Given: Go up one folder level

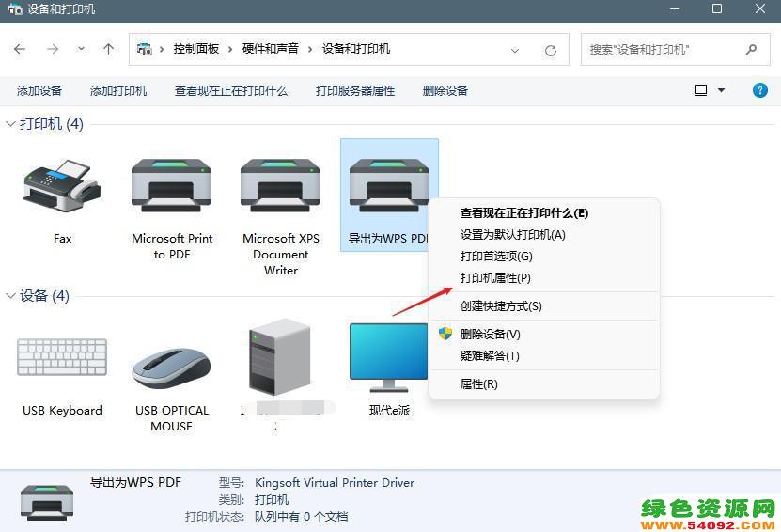Looking at the screenshot, I should (x=109, y=49).
